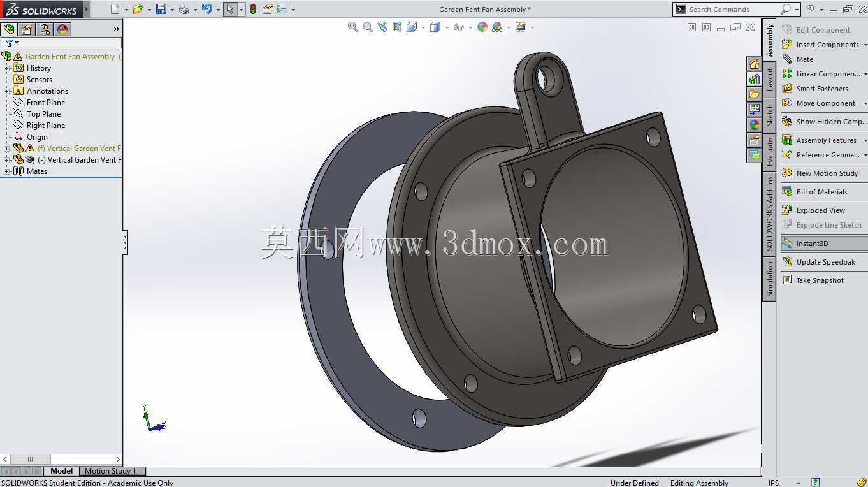Open File Explorer folder task pane icon
This screenshot has width=868, height=487.
coord(755,94)
